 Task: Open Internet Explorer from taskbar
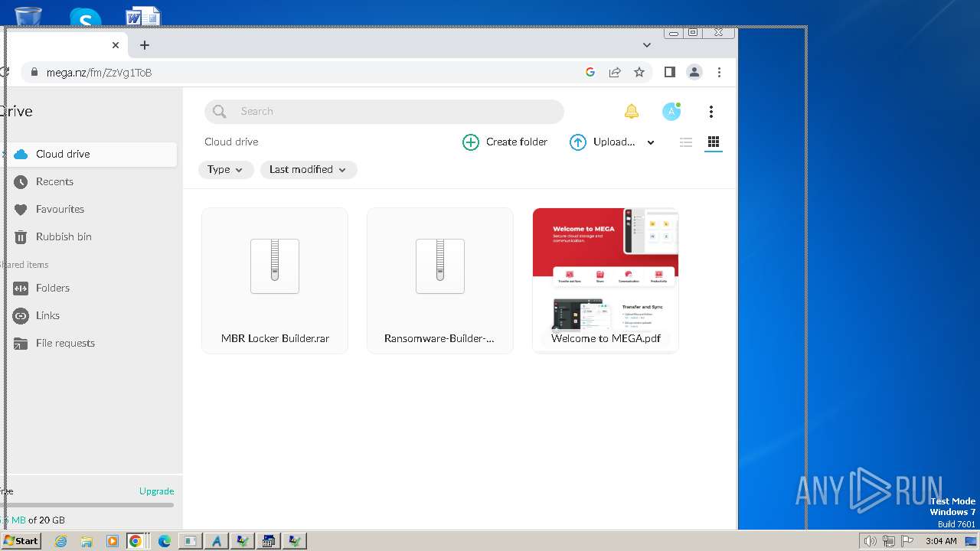[x=60, y=541]
